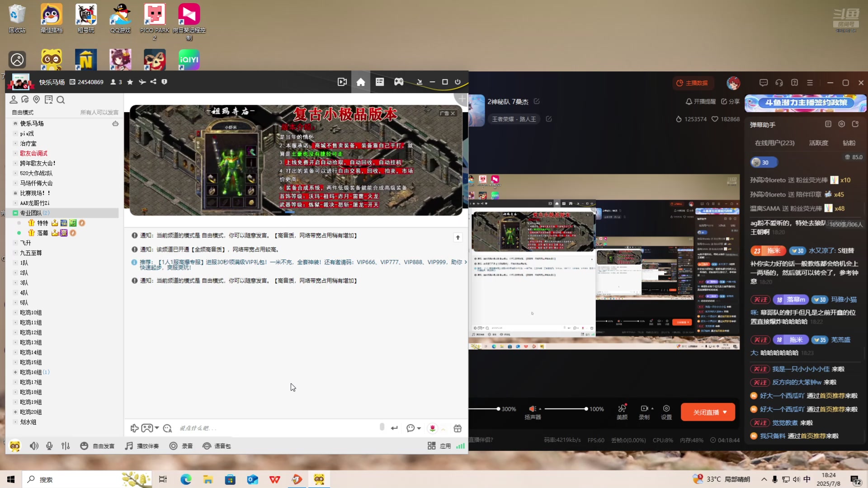Toggle the 扬声器 speaker icon in Douyu
Image resolution: width=868 pixels, height=488 pixels.
click(533, 408)
